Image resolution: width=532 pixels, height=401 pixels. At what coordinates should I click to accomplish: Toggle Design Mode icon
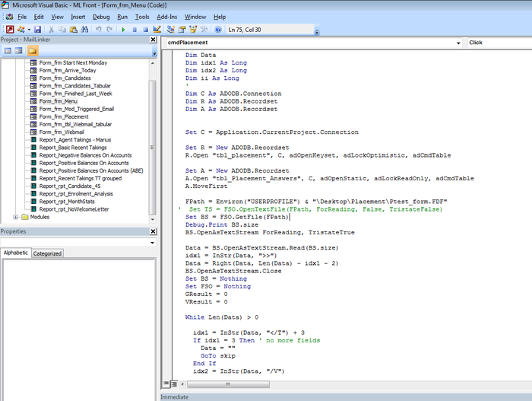pyautogui.click(x=157, y=30)
